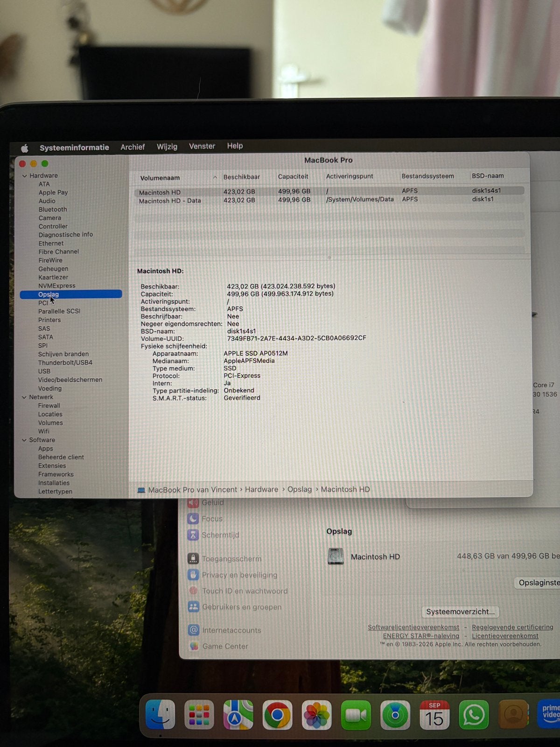The height and width of the screenshot is (747, 560).
Task: Collapse the Netwerk section
Action: (24, 397)
